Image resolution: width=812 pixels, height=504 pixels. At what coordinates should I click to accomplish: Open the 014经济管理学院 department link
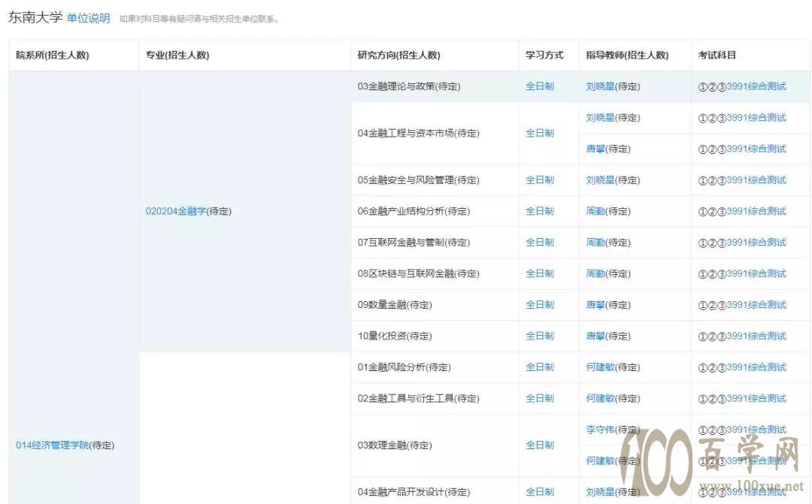pyautogui.click(x=53, y=445)
